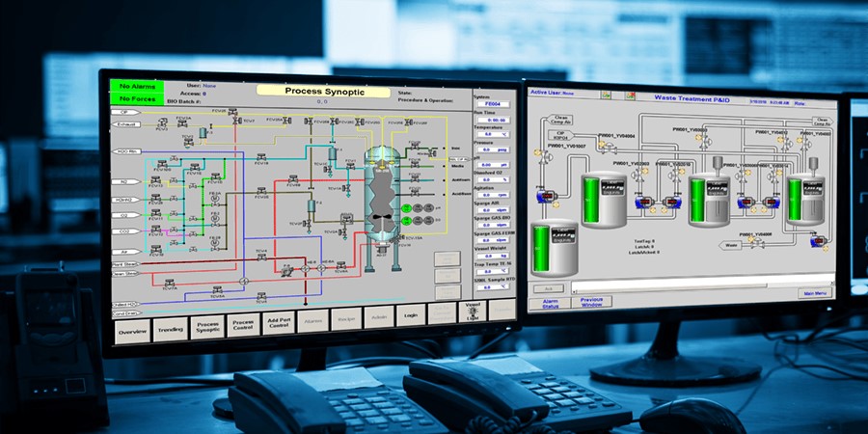The width and height of the screenshot is (868, 434).
Task: Click the FCV28F valve icon
Action: click(x=408, y=122)
